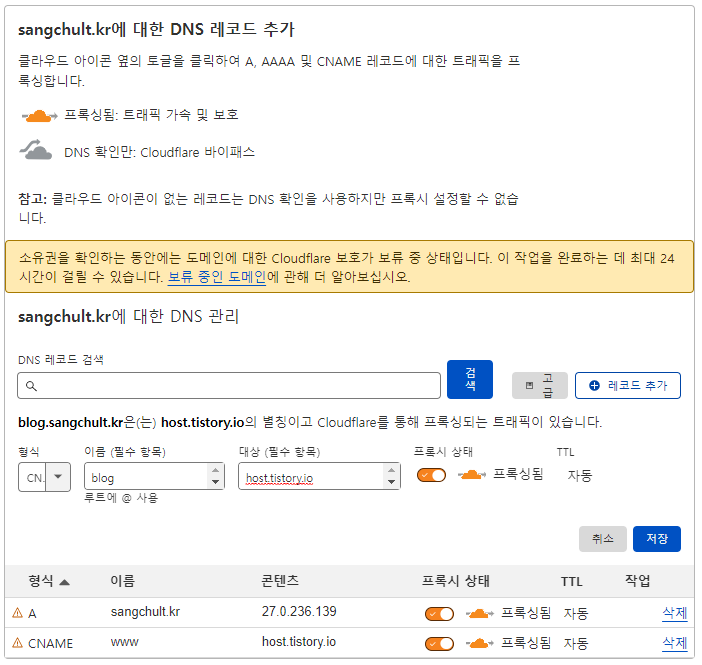Click 취소 to cancel record
This screenshot has height=665, width=702.
(x=603, y=539)
